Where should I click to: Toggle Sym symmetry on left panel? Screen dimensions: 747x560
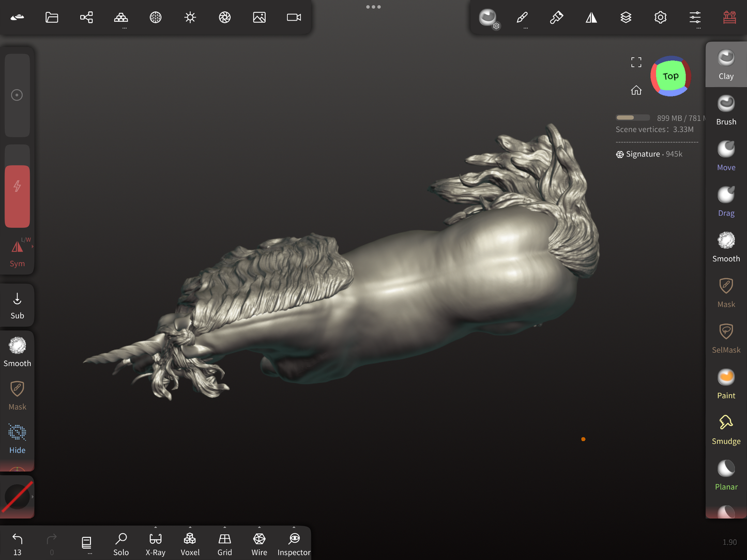click(17, 253)
